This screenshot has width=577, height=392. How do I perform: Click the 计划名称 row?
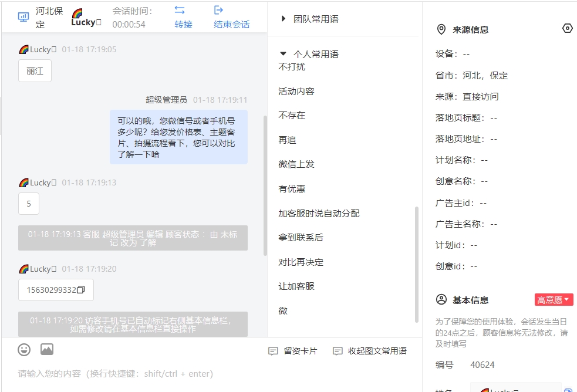[461, 160]
